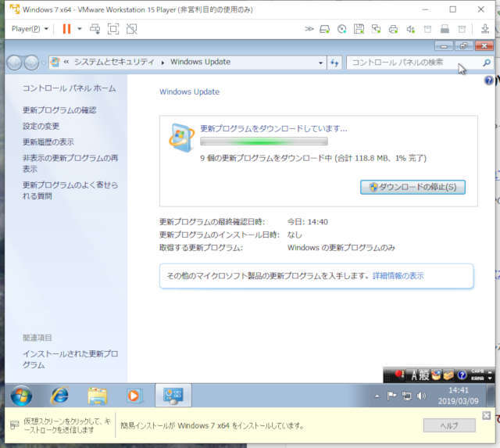Image resolution: width=500 pixels, height=448 pixels.
Task: Click the hard disk device icon
Action: pyautogui.click(x=324, y=30)
